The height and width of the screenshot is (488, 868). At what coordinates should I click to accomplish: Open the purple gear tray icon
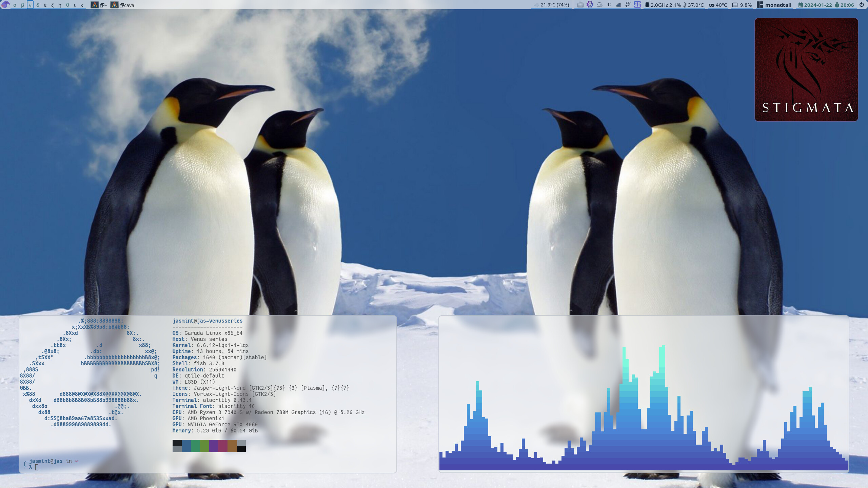pos(590,5)
